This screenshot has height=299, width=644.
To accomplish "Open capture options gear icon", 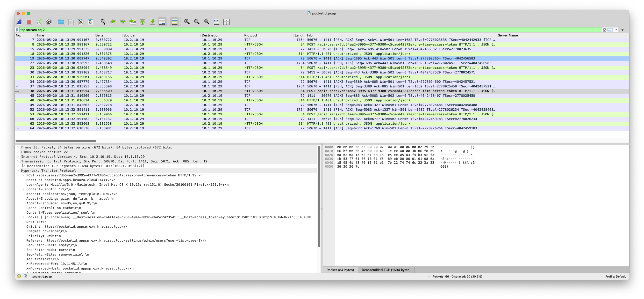I will (49, 22).
